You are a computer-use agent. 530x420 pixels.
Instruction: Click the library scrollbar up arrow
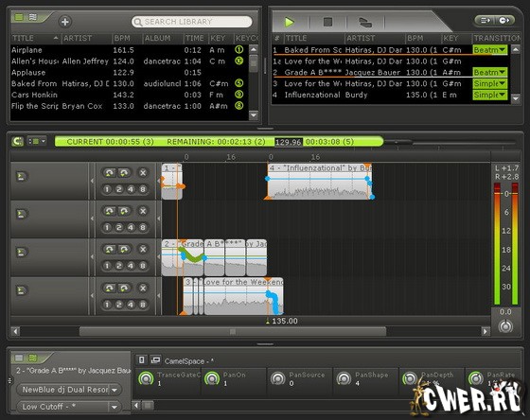tap(254, 49)
